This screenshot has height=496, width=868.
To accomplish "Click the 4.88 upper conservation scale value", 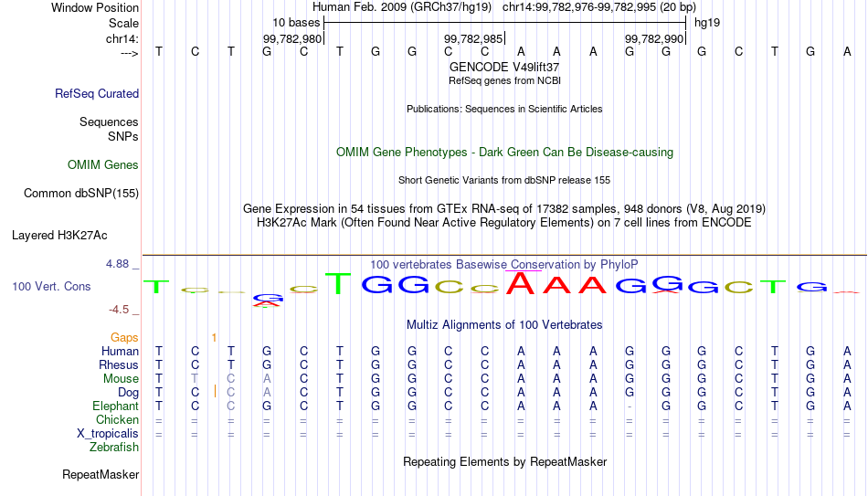I will 117,264.
